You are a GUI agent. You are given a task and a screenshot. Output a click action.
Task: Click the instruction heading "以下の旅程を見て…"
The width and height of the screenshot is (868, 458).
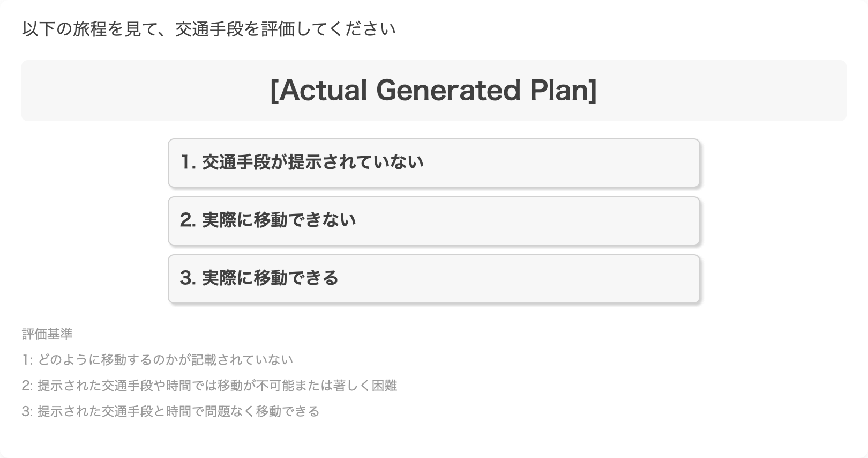208,29
